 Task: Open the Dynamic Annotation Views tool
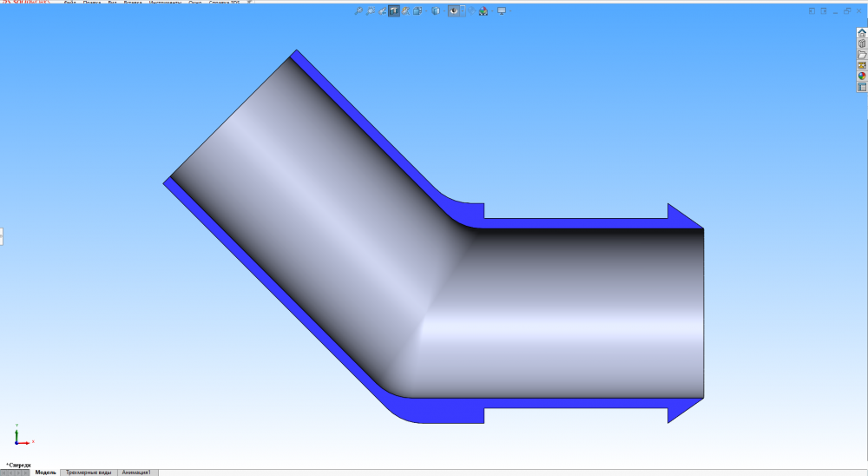click(405, 11)
